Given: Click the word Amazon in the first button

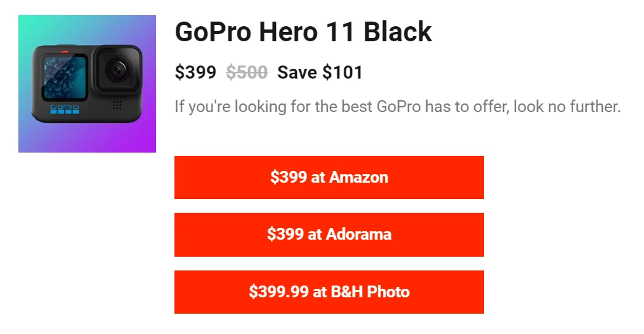Looking at the screenshot, I should [359, 177].
